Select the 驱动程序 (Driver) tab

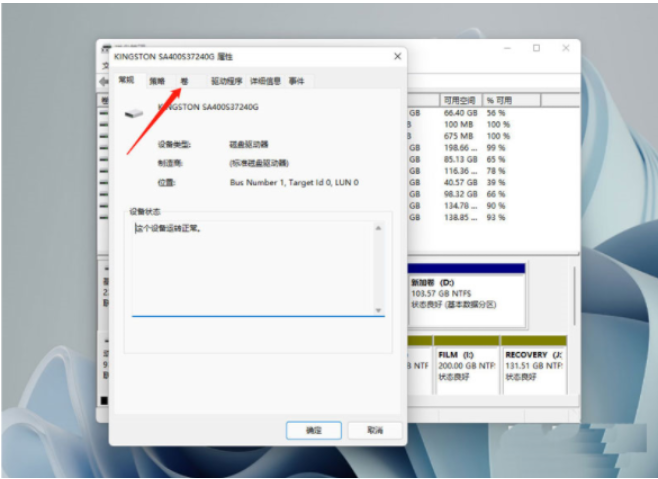(226, 81)
